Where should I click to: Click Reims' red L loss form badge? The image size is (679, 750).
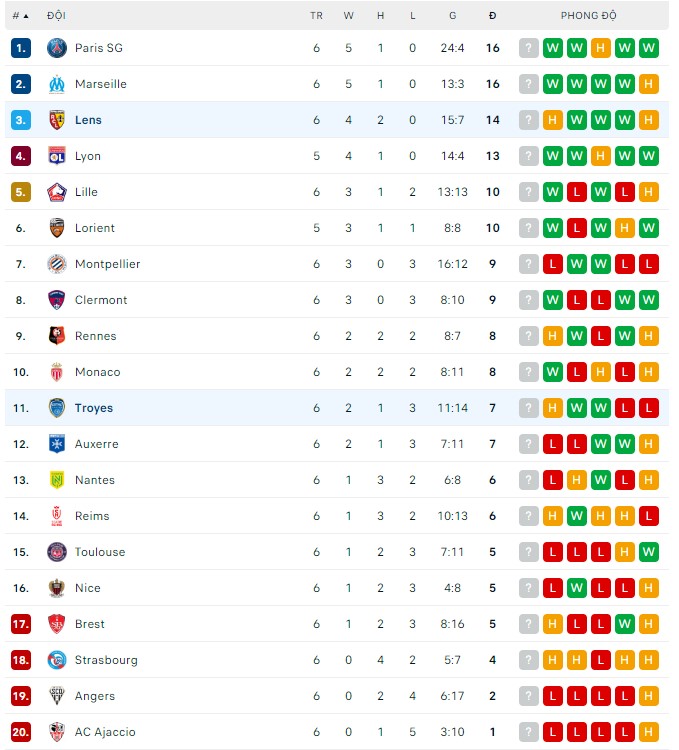tap(649, 516)
